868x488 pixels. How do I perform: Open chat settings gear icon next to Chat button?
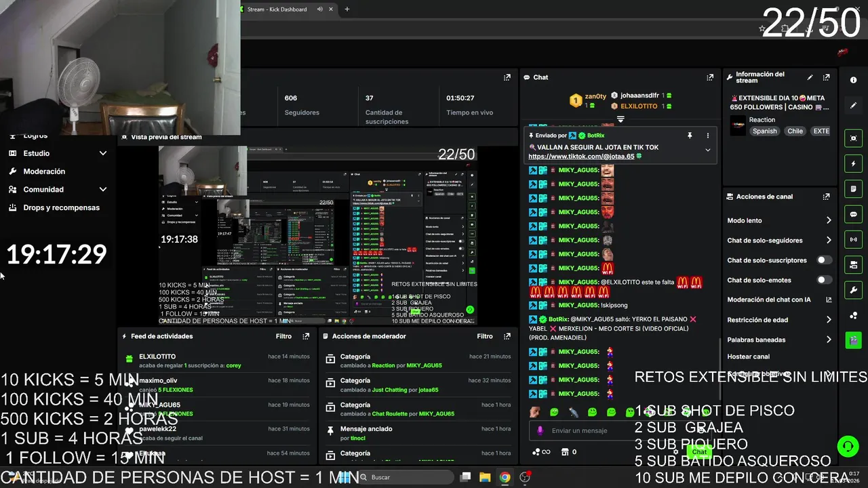coord(675,452)
